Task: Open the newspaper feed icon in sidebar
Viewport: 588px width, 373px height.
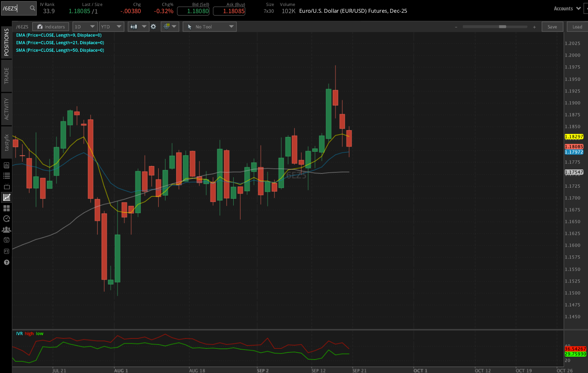Action: pos(6,165)
